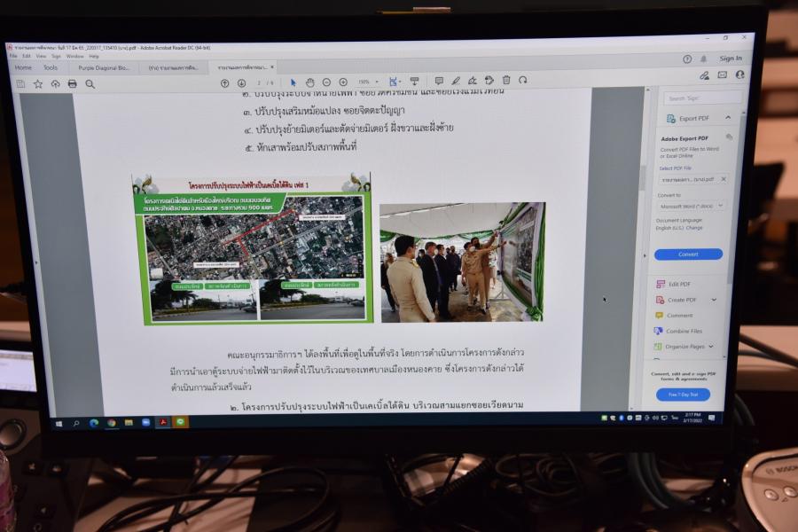Open the Edit menu

(27, 56)
